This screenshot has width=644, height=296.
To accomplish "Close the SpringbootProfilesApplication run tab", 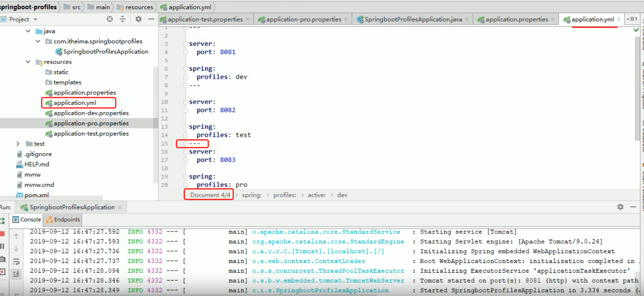I will tap(120, 207).
